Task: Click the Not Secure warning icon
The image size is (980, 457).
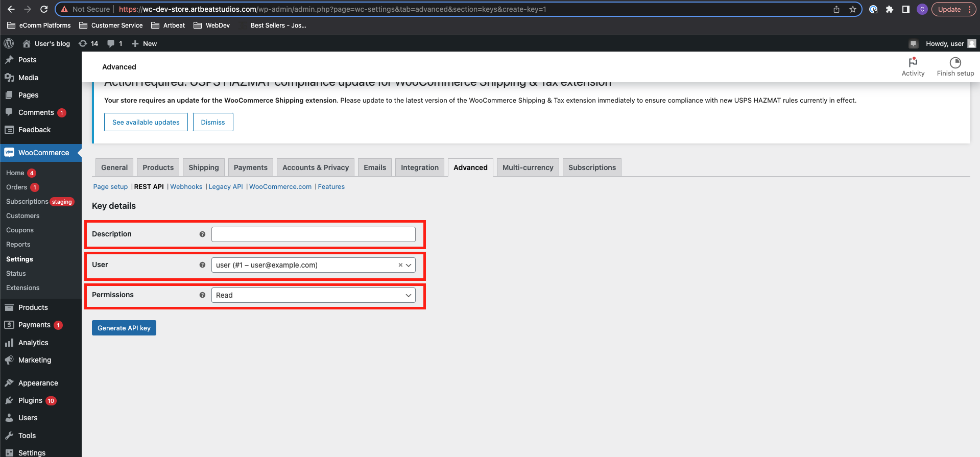Action: 64,9
